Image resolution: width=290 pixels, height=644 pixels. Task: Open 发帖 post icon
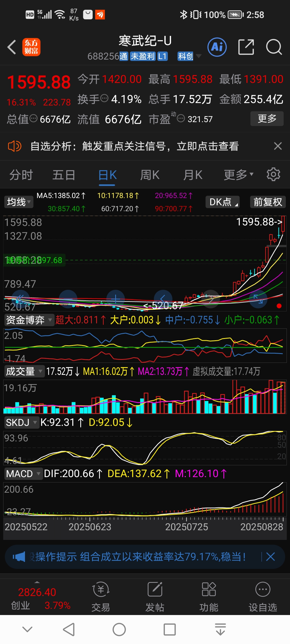155,597
